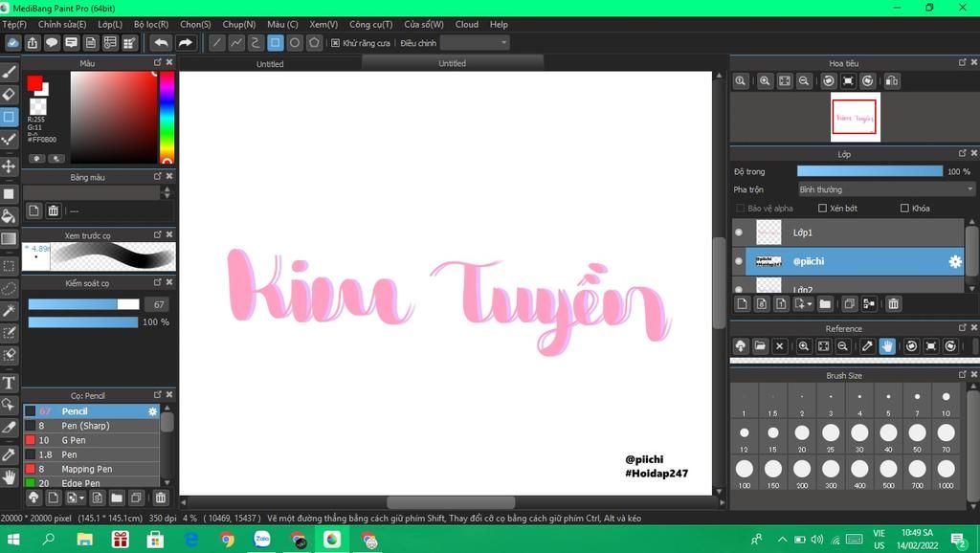Choose the ellipse shape mode
Viewport: 980px width, 553px height.
click(295, 42)
